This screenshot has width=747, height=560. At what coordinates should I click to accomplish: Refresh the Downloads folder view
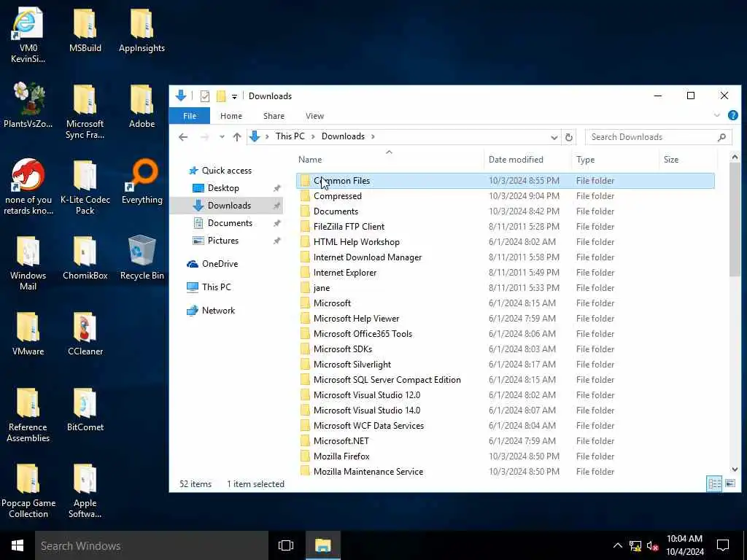[x=568, y=137]
